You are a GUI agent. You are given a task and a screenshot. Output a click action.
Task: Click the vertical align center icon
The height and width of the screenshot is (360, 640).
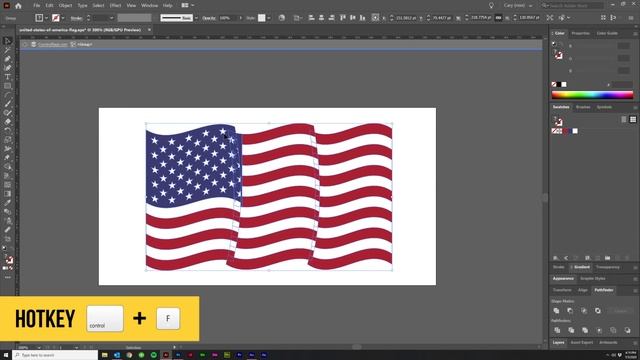353,18
